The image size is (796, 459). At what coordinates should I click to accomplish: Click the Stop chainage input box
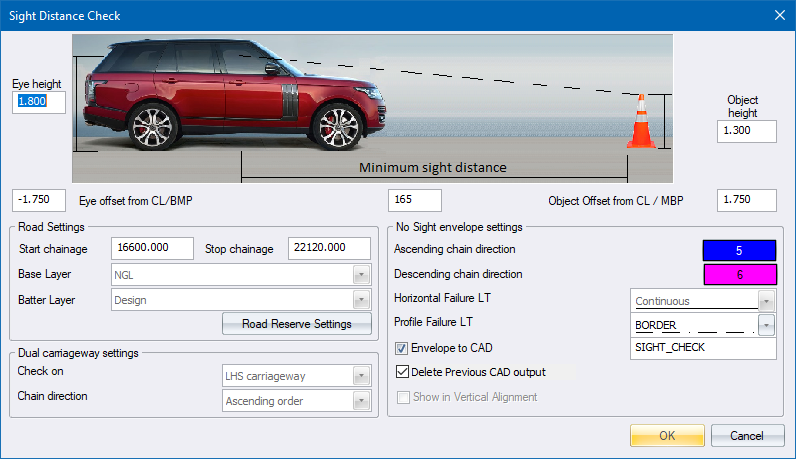(329, 248)
